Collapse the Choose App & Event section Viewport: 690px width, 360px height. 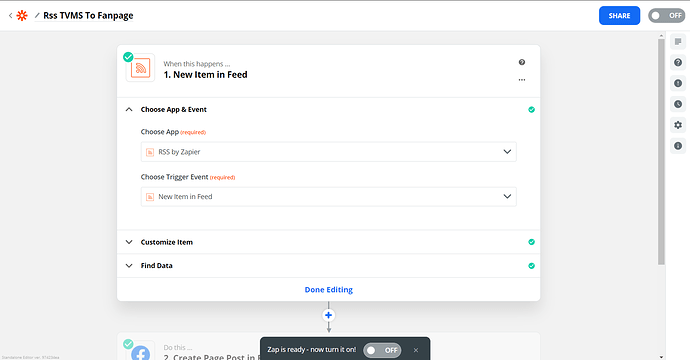(129, 109)
